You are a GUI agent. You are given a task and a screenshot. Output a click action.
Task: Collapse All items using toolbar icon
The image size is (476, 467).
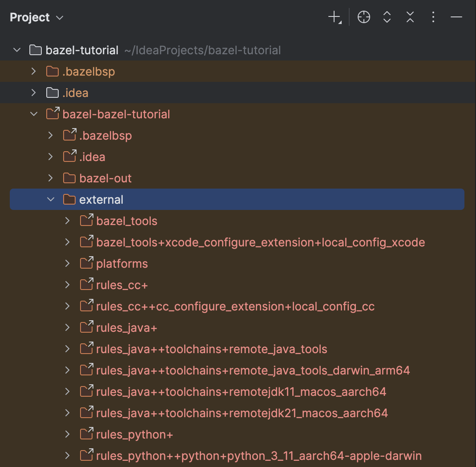pyautogui.click(x=410, y=17)
